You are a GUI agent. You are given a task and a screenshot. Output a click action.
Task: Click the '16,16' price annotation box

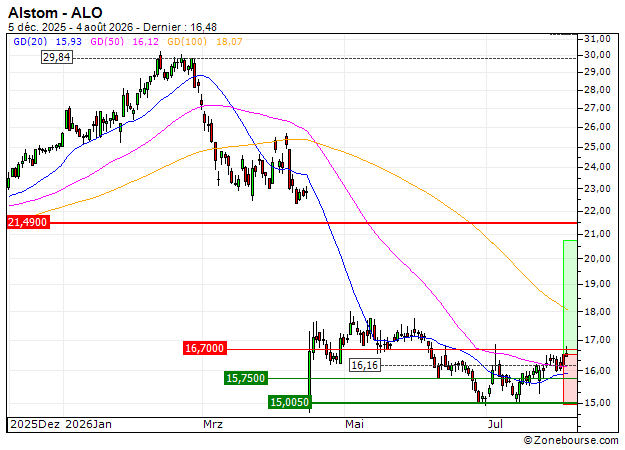click(365, 365)
